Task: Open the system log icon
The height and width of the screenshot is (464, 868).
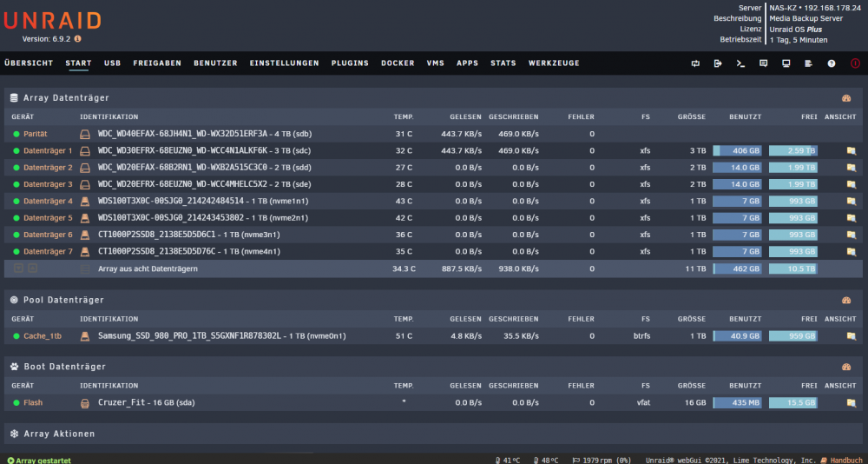Action: point(809,63)
